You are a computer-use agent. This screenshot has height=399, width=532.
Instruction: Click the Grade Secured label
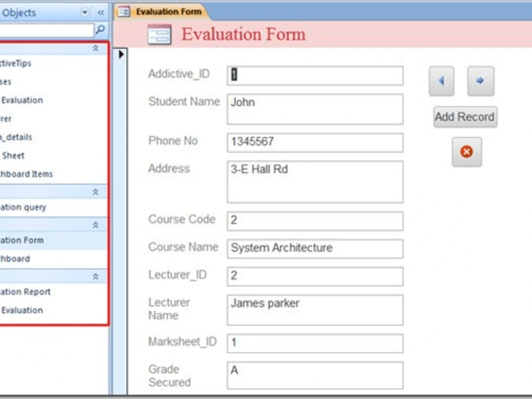[169, 376]
